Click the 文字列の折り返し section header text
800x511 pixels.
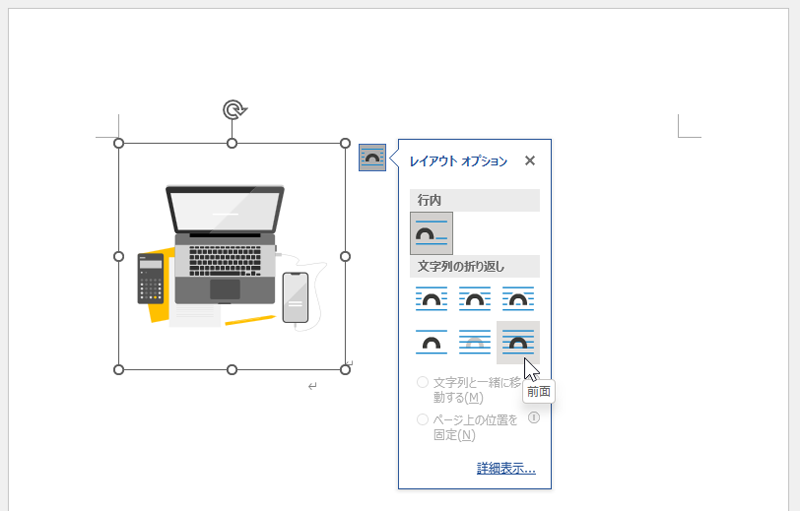tap(461, 266)
